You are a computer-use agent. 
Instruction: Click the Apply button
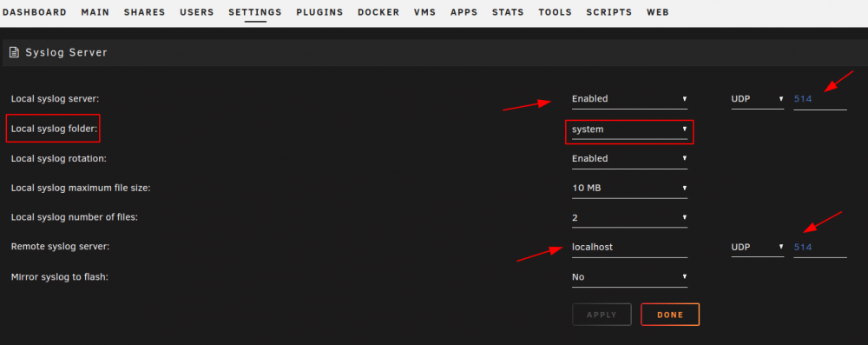(602, 315)
